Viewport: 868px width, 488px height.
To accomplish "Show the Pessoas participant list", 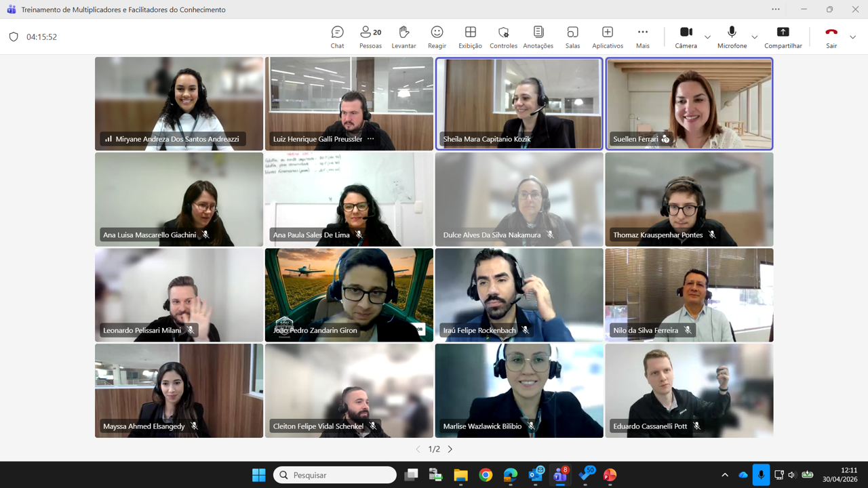I will [370, 37].
